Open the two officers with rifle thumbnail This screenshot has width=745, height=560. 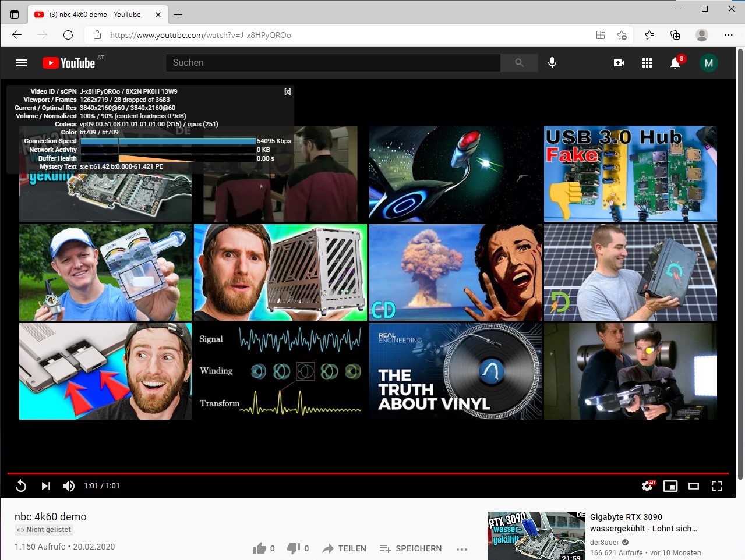pos(630,371)
